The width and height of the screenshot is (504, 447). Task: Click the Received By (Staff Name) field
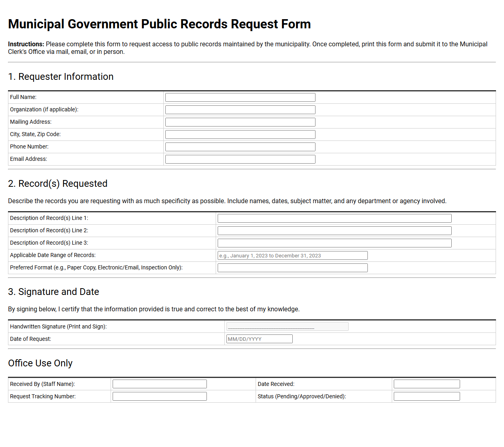coord(159,384)
